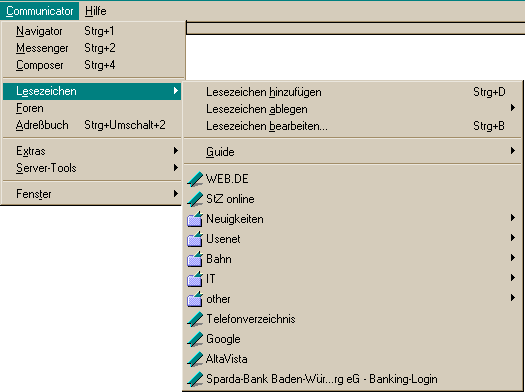Click the IT folder icon
This screenshot has width=525, height=392.
(x=195, y=279)
